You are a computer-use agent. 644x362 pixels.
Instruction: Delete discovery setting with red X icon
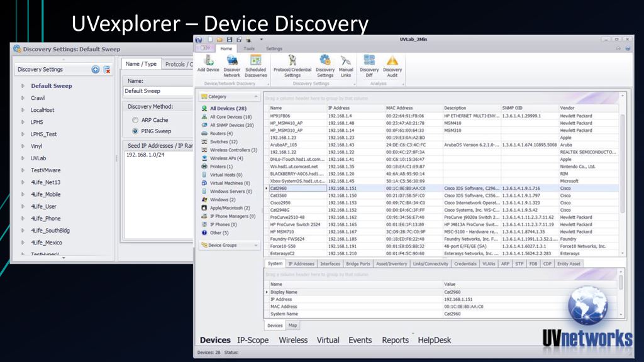point(107,69)
